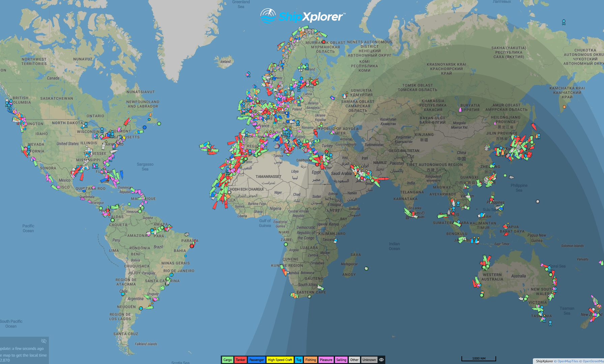Click the 'update: a few seconds ago' status text

(x=22, y=348)
